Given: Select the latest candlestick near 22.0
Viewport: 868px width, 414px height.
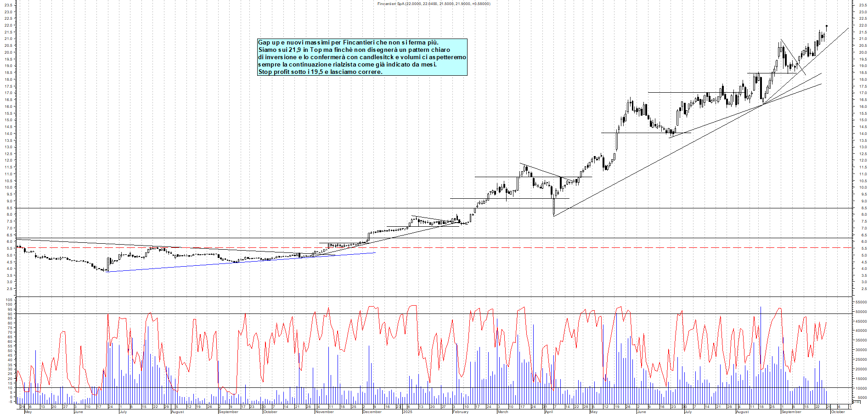Looking at the screenshot, I should pyautogui.click(x=827, y=26).
